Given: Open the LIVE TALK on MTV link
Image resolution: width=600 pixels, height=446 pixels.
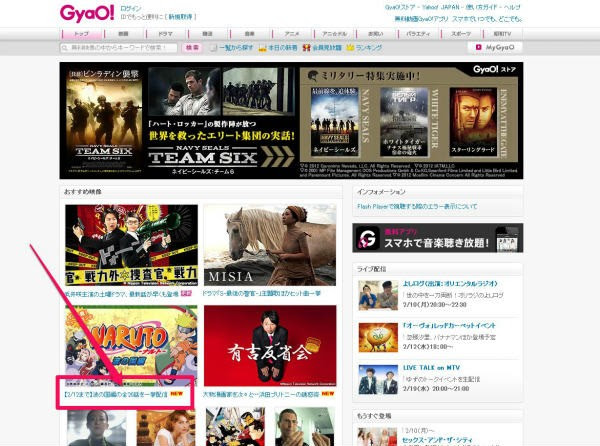Looking at the screenshot, I should coord(431,368).
